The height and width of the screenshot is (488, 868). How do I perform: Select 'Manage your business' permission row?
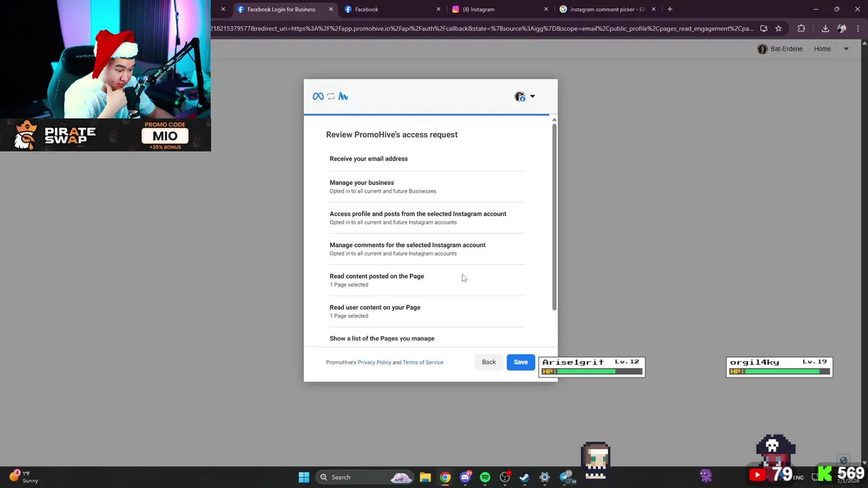click(427, 186)
